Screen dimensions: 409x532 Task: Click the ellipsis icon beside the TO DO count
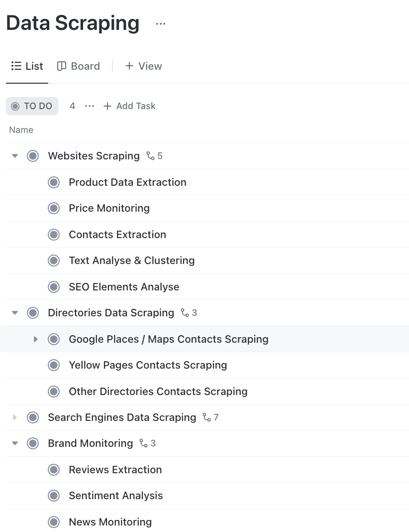coord(89,106)
